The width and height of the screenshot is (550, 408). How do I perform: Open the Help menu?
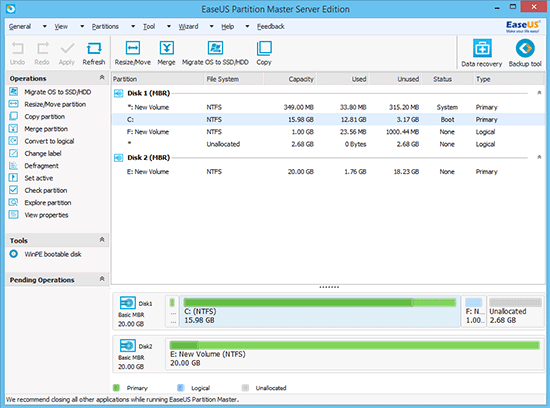click(x=228, y=26)
